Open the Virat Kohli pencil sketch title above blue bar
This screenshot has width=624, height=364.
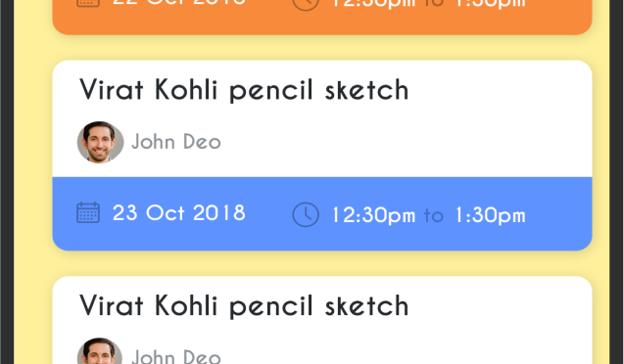[x=244, y=90]
